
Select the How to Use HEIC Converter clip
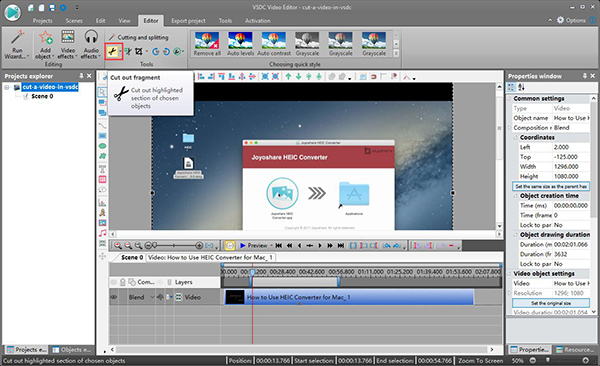pos(349,297)
